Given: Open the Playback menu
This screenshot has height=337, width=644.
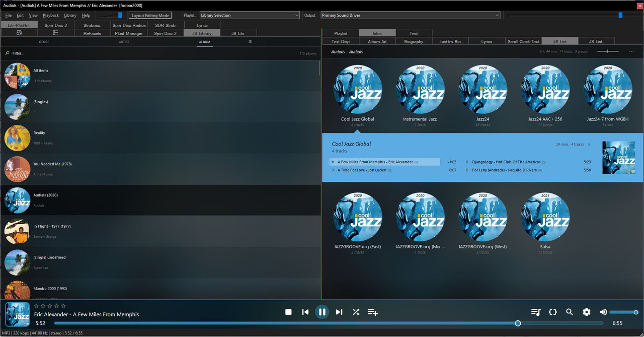Looking at the screenshot, I should [51, 15].
